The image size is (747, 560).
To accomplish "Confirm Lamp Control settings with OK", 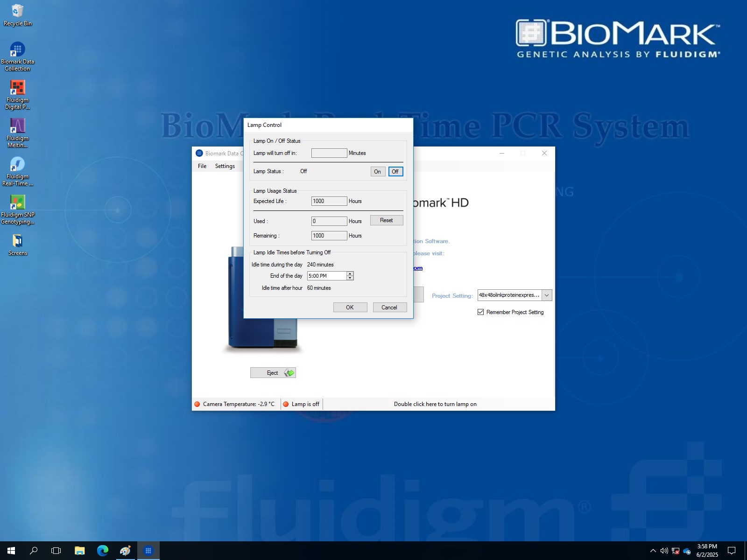I will pyautogui.click(x=350, y=307).
